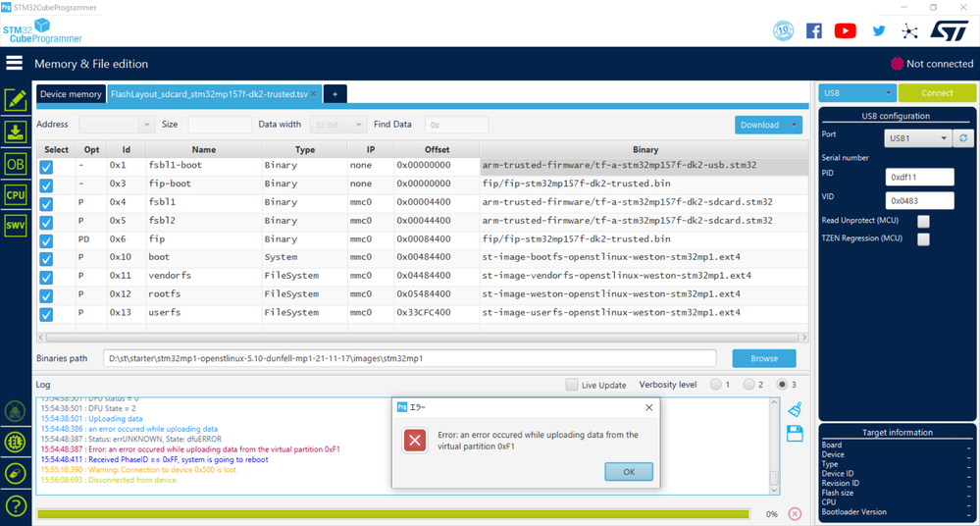Image resolution: width=980 pixels, height=526 pixels.
Task: Tick TZEN Regression (MCU) checkbox
Action: 923,238
